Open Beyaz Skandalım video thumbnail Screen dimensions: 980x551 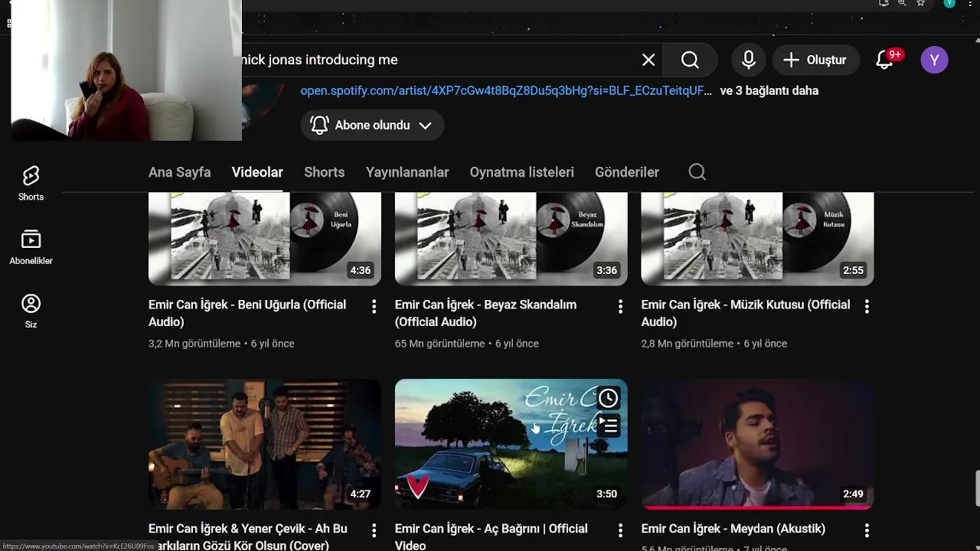511,239
